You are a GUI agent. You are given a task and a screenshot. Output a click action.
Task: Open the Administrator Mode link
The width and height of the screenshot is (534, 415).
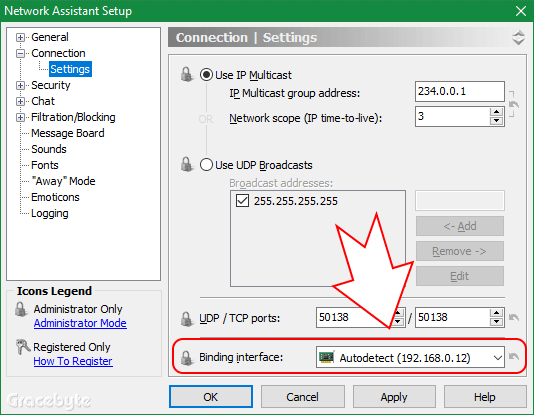point(80,323)
